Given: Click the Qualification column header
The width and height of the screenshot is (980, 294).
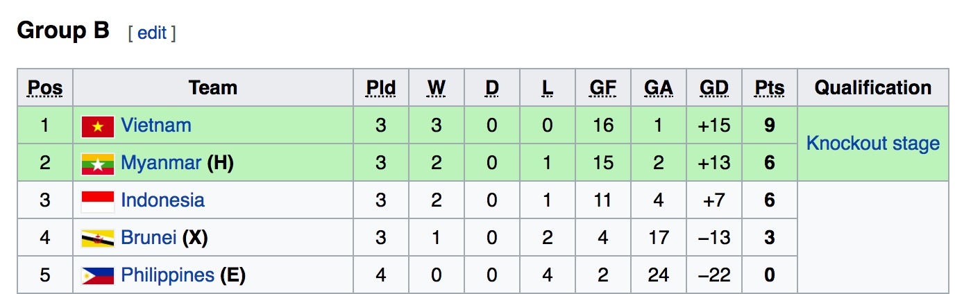Looking at the screenshot, I should click(x=872, y=88).
